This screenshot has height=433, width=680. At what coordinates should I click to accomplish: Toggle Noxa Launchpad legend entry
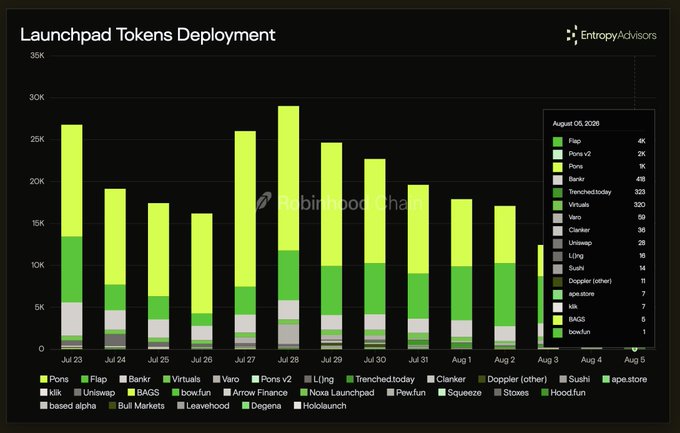click(337, 393)
